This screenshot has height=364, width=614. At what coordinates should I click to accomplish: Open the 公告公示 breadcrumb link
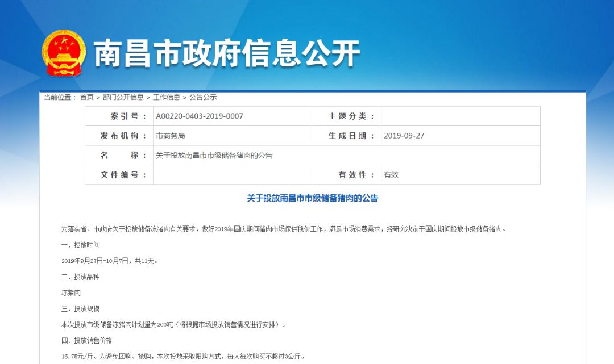(203, 97)
